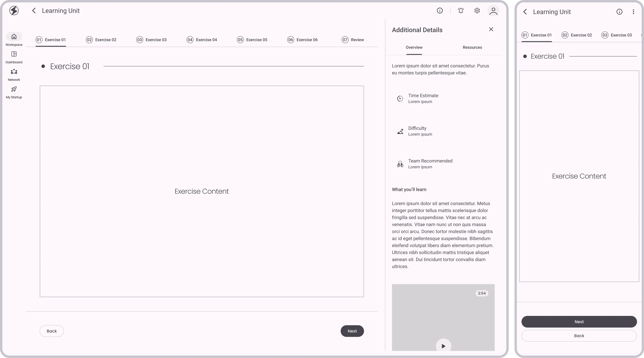Open settings using the gear icon
This screenshot has width=644, height=358.
click(x=476, y=10)
